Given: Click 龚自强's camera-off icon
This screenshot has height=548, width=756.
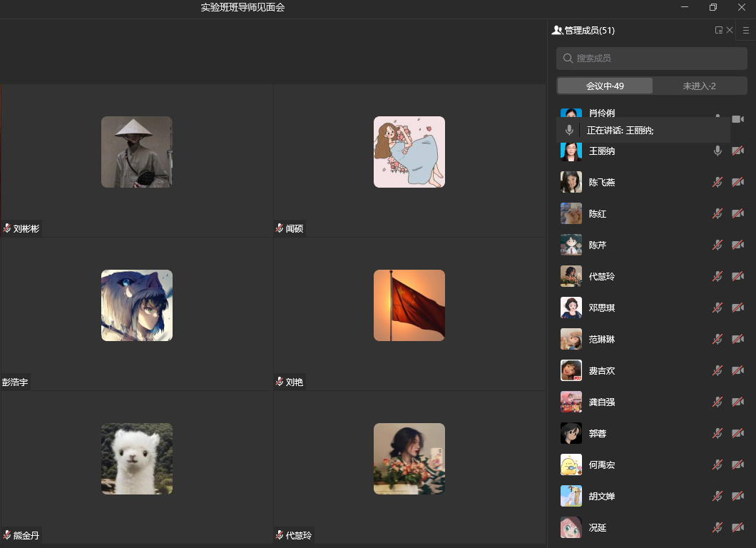Looking at the screenshot, I should click(x=737, y=402).
